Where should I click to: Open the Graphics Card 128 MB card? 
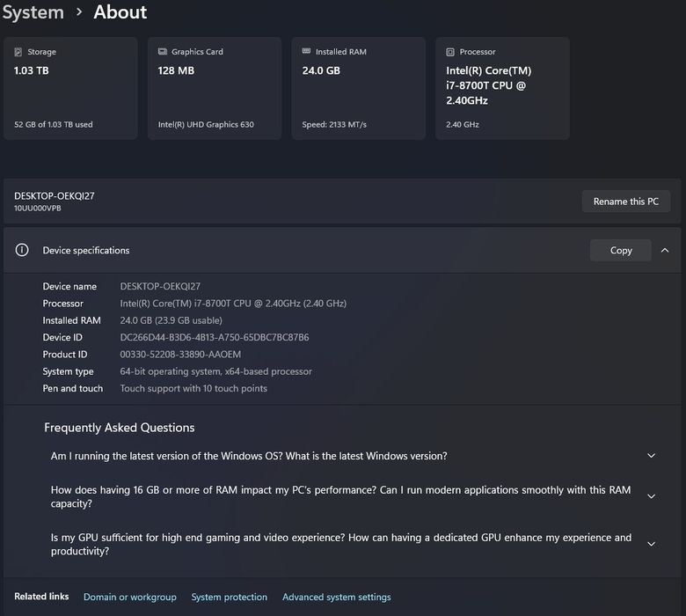pyautogui.click(x=214, y=88)
